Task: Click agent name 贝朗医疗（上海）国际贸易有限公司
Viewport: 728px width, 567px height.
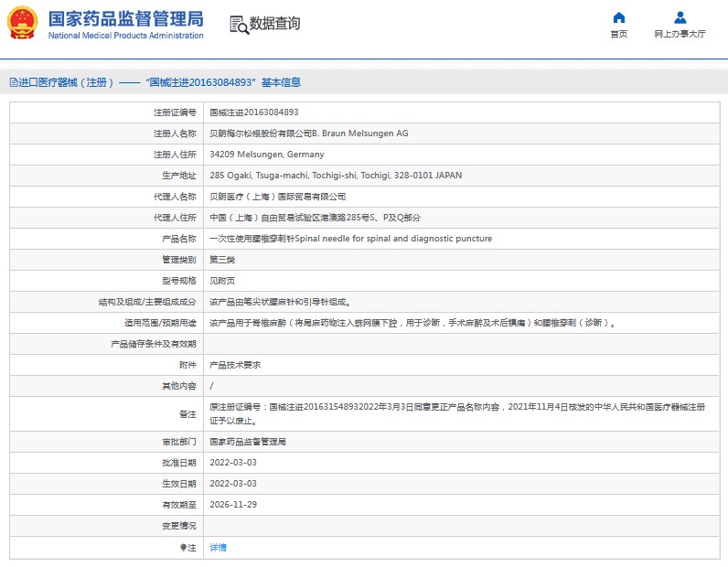Action: tap(278, 197)
